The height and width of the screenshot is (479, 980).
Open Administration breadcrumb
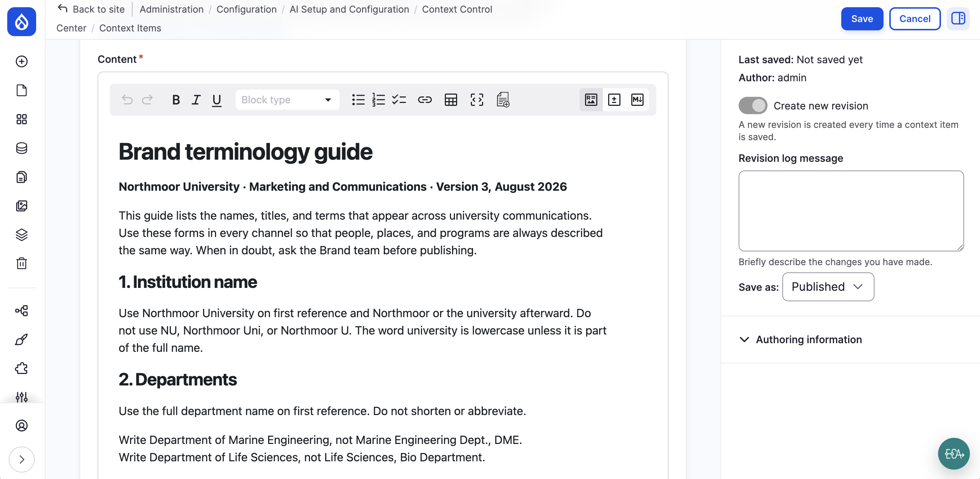[x=172, y=9]
